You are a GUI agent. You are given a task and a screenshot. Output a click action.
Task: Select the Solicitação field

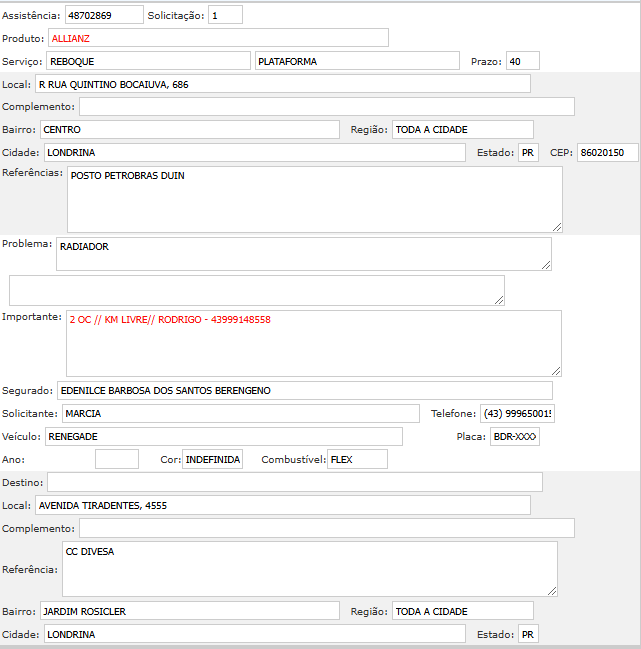pyautogui.click(x=225, y=15)
